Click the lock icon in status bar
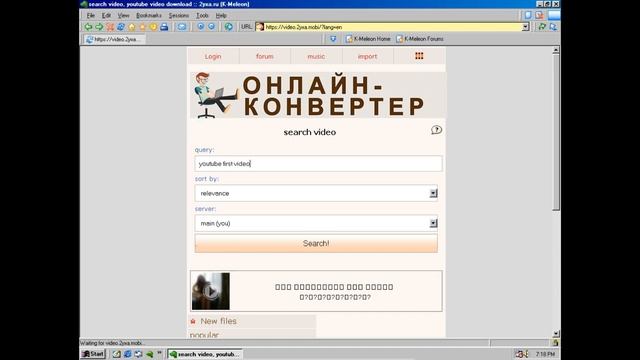 pyautogui.click(x=555, y=343)
